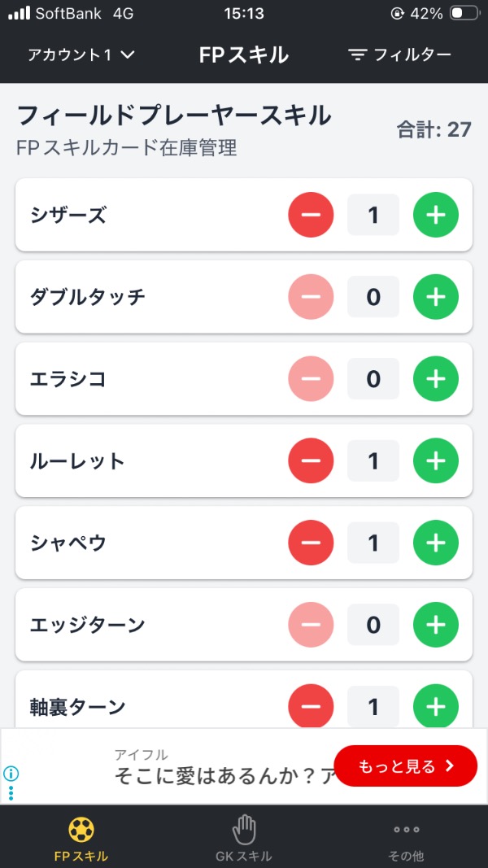Tap the もっと見る ad button
This screenshot has height=868, width=488.
(405, 765)
